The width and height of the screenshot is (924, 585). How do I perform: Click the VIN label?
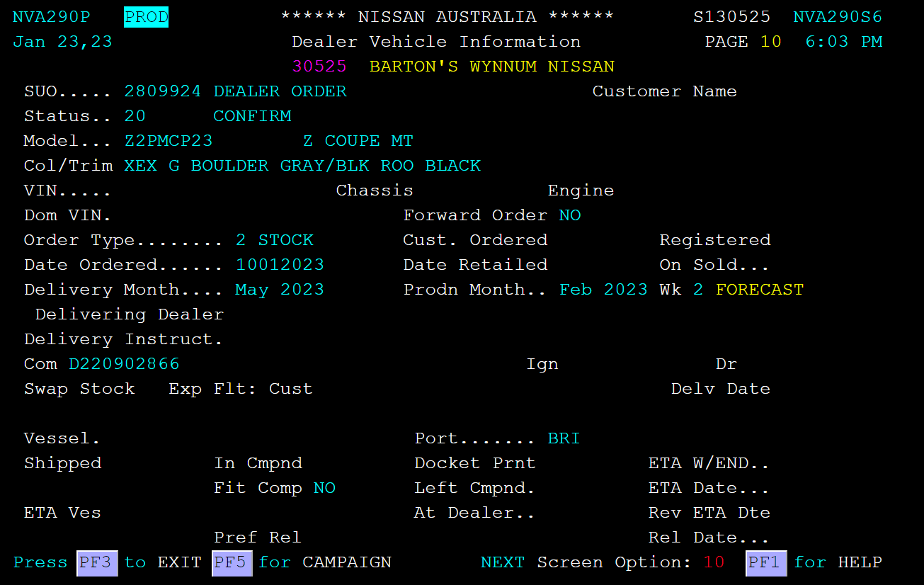[x=67, y=191]
